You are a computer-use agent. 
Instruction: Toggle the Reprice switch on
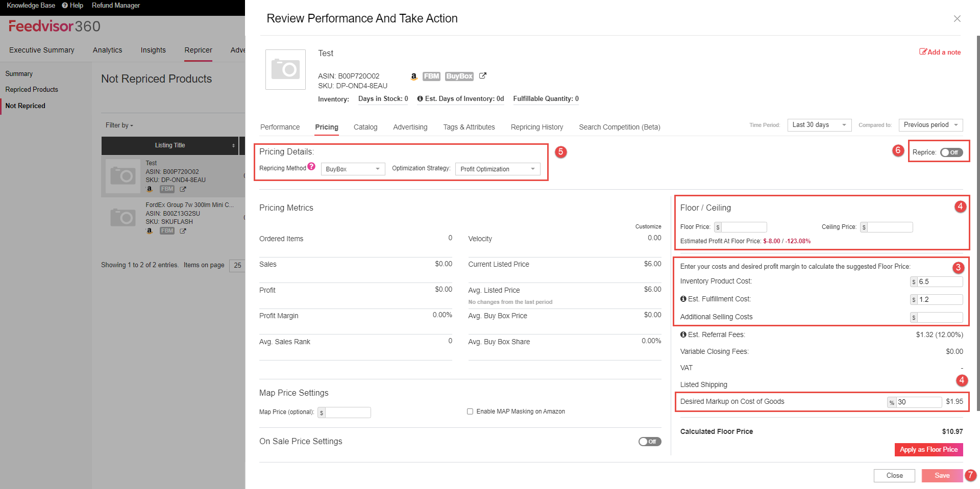pyautogui.click(x=951, y=152)
